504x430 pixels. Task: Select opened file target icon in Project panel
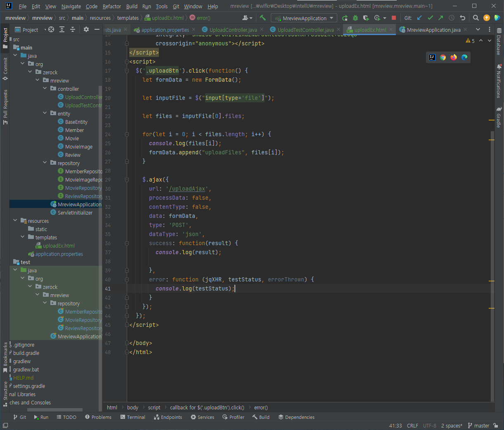click(x=51, y=29)
